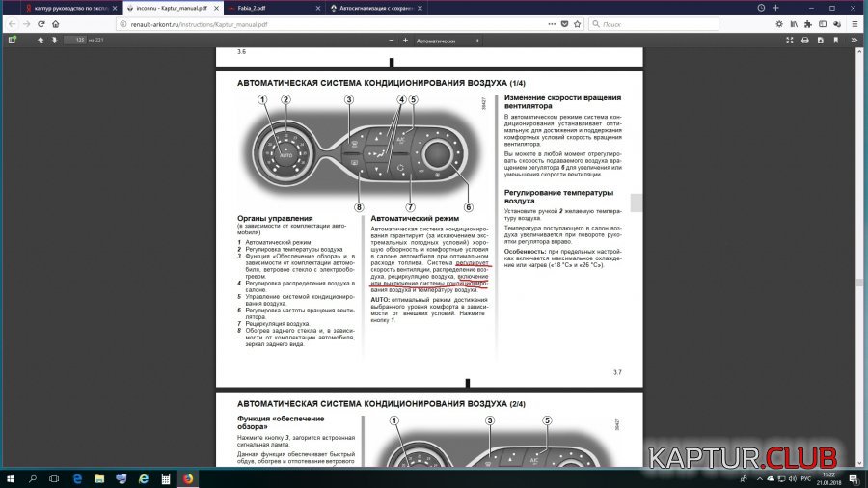This screenshot has height=488, width=868.
Task: Click the РУС input language indicator
Action: click(806, 478)
